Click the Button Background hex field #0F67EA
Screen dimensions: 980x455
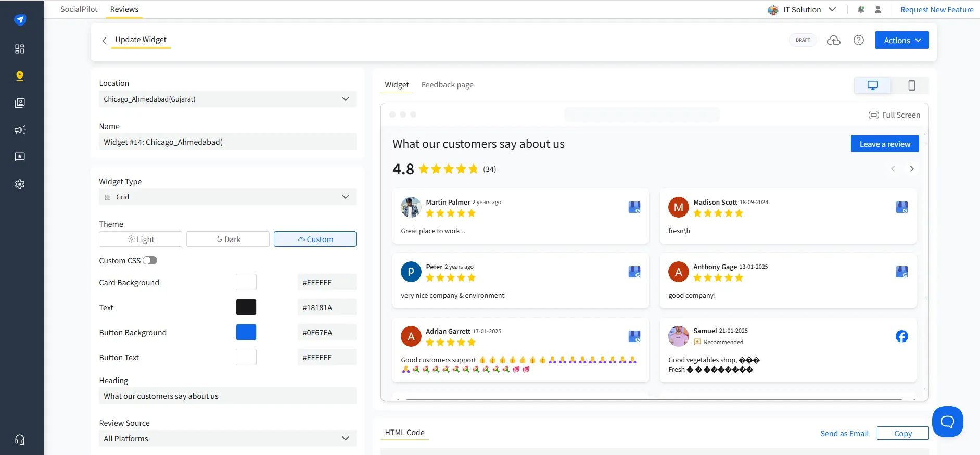coord(327,332)
